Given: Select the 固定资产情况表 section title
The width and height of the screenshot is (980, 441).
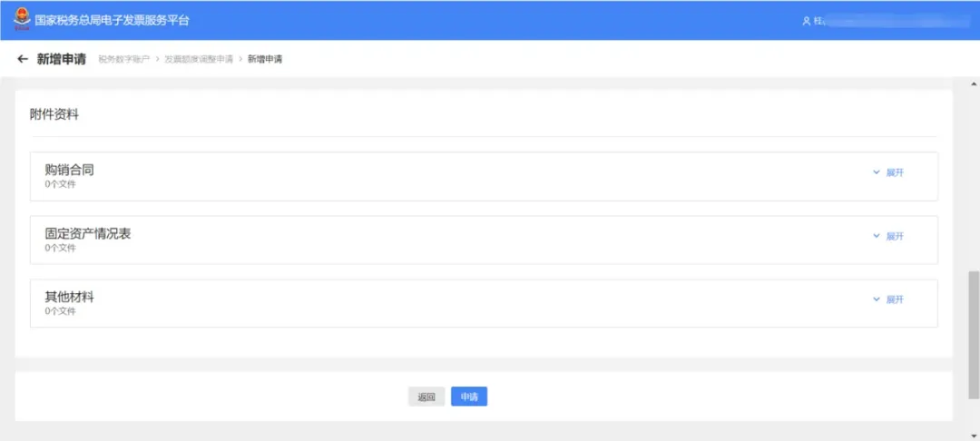Looking at the screenshot, I should pos(88,233).
